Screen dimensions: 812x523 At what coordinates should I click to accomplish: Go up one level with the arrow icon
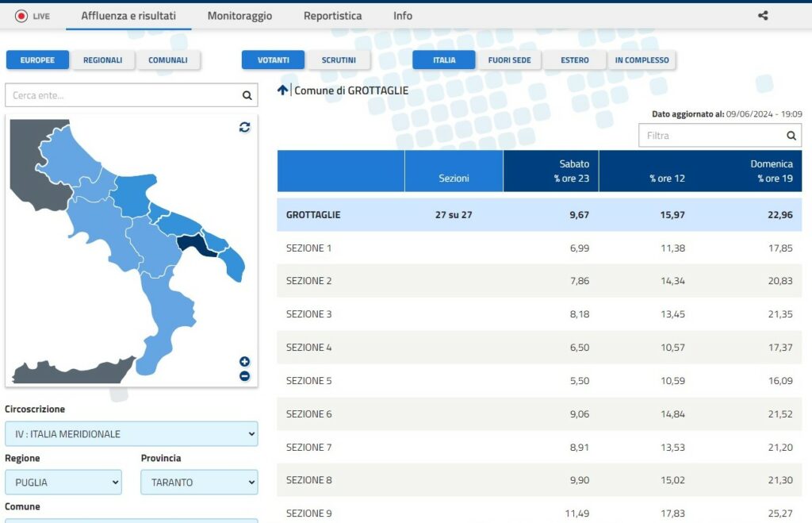pos(282,90)
